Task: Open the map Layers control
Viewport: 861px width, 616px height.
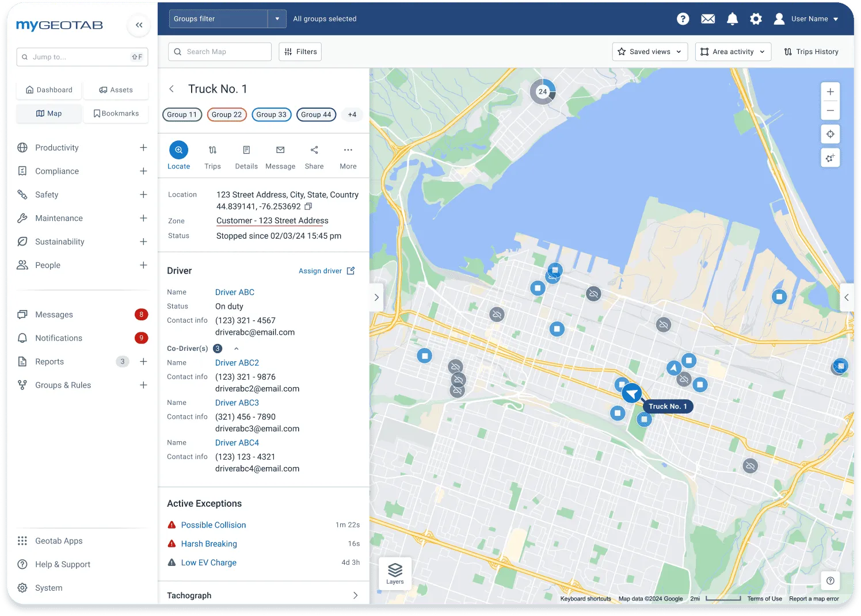Action: click(x=395, y=573)
